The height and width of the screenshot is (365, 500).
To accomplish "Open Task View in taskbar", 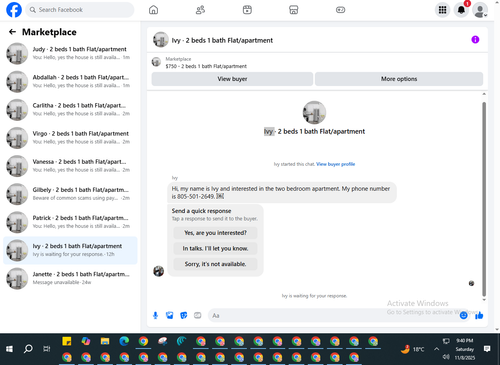I will pyautogui.click(x=47, y=349).
